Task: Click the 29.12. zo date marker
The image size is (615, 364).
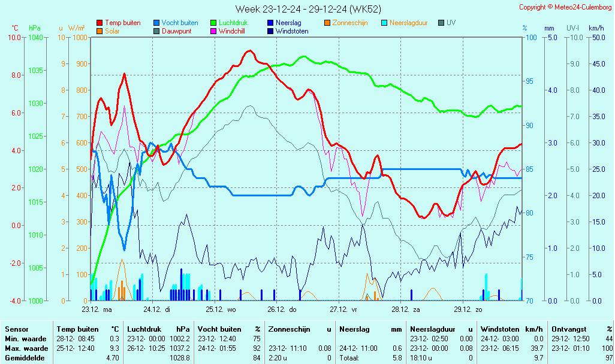Action: 468,310
